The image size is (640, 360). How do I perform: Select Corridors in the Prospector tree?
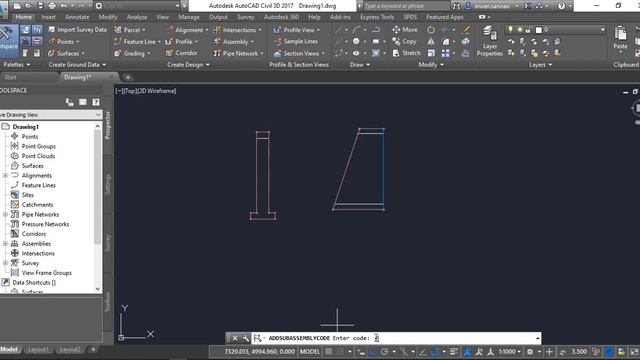[x=33, y=234]
